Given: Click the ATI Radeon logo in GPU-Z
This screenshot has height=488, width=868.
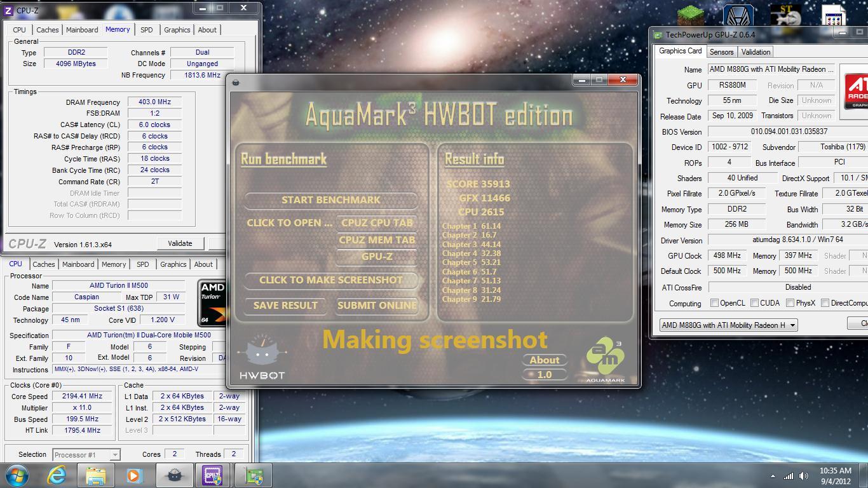Looking at the screenshot, I should click(x=855, y=91).
